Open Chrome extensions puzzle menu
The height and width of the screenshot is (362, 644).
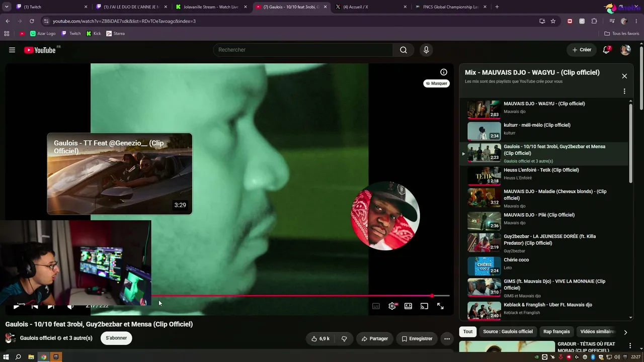pos(594,21)
